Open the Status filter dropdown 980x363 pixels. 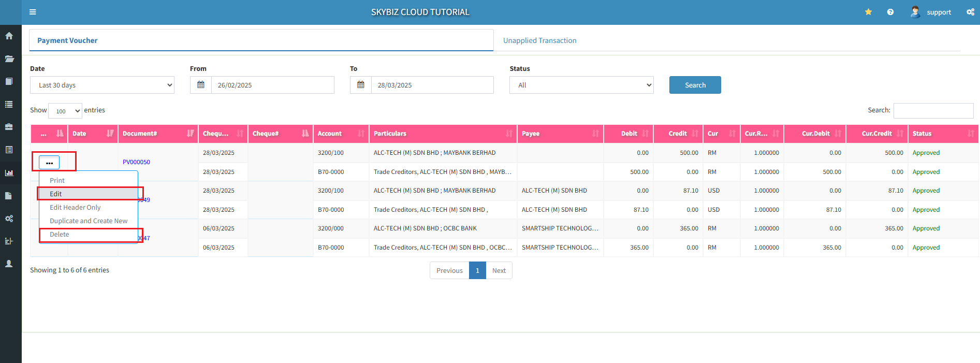click(x=581, y=85)
